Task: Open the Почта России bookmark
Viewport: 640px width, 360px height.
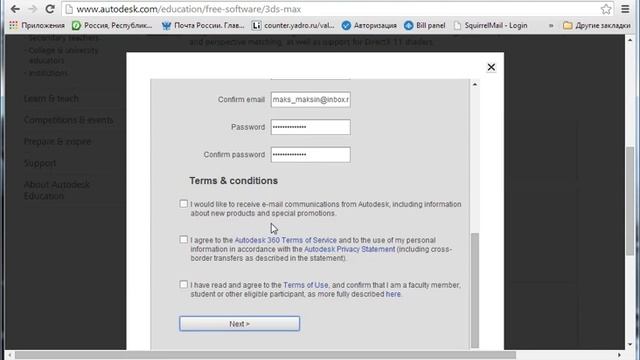Action: (x=203, y=25)
